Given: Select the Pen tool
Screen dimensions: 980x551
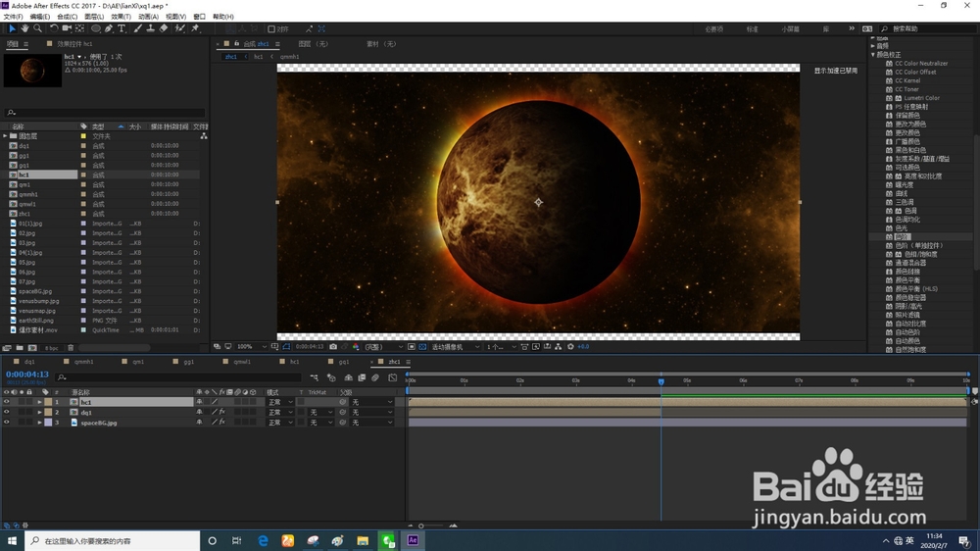Looking at the screenshot, I should 109,28.
